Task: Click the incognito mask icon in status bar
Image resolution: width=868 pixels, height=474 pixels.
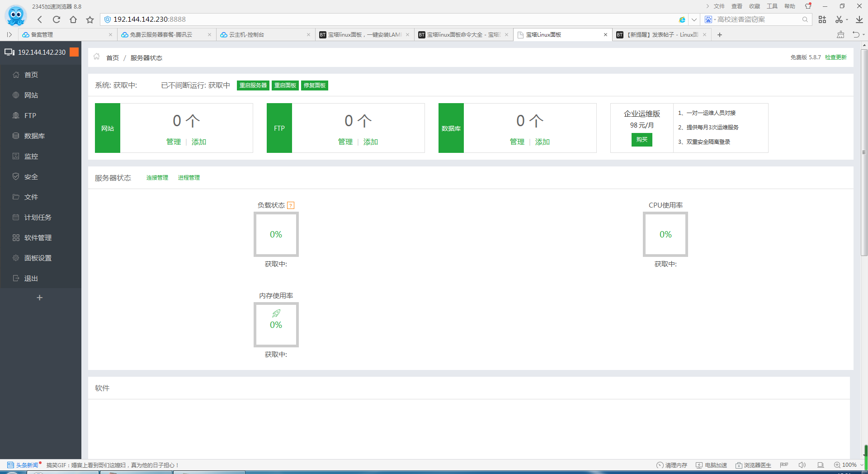Action: click(x=784, y=465)
